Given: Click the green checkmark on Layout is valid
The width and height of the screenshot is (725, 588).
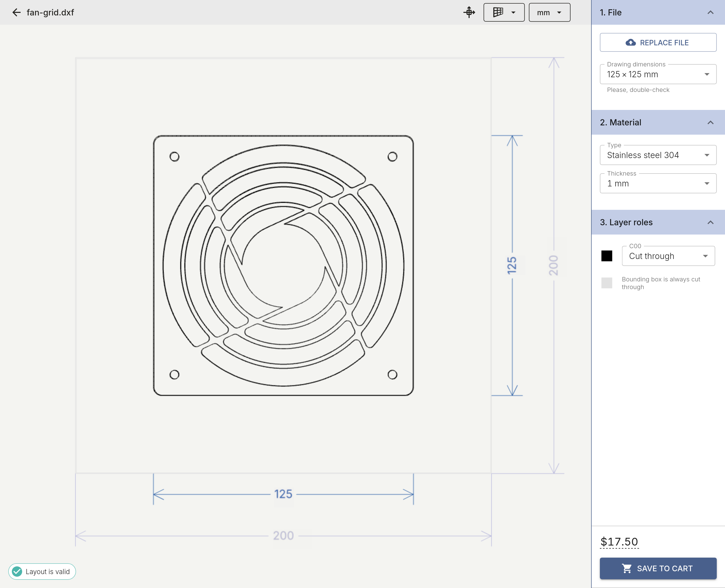Looking at the screenshot, I should tap(16, 572).
